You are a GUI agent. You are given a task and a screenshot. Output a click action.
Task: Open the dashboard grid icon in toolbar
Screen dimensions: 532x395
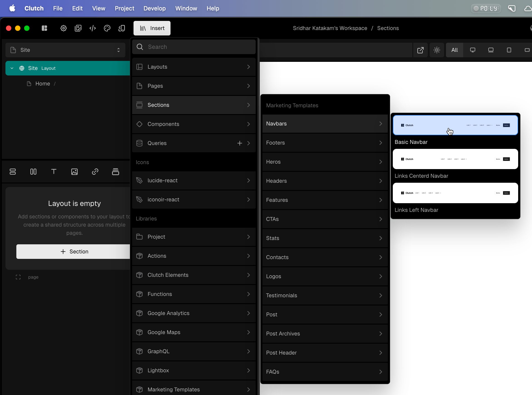click(45, 28)
